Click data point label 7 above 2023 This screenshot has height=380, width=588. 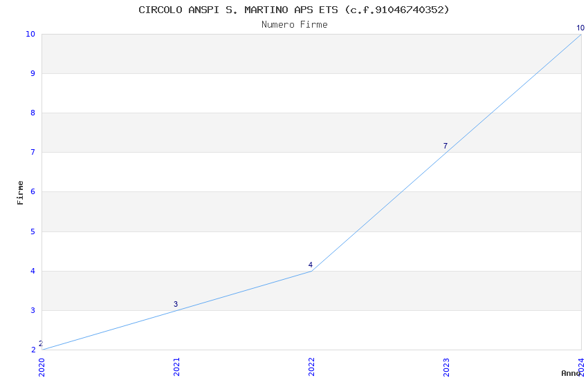click(445, 146)
